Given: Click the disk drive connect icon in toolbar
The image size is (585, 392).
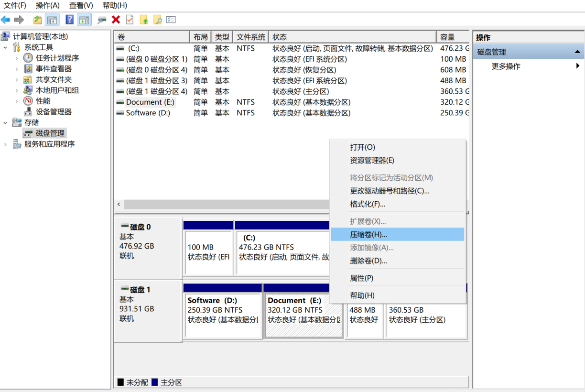Looking at the screenshot, I should 102,20.
